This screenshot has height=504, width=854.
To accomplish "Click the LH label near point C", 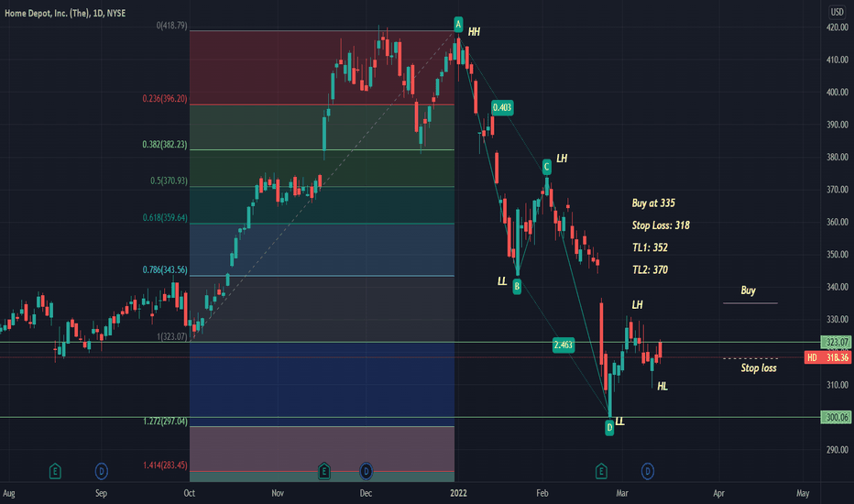I will 562,159.
